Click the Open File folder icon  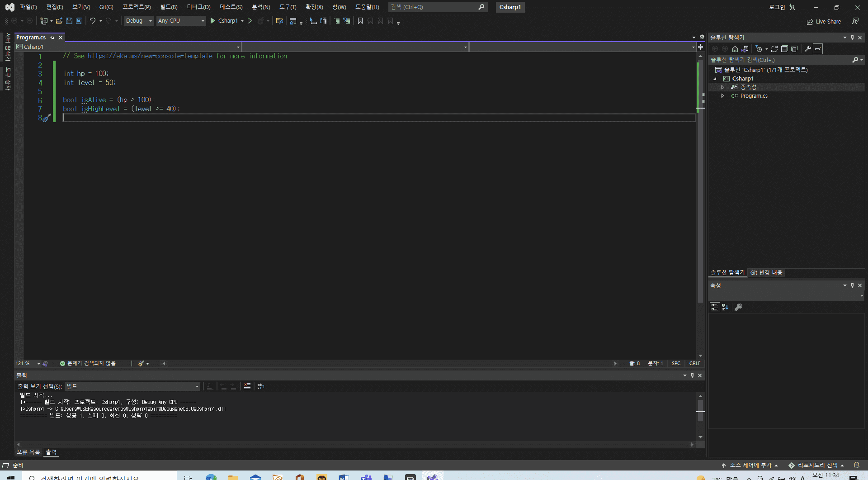tap(59, 21)
